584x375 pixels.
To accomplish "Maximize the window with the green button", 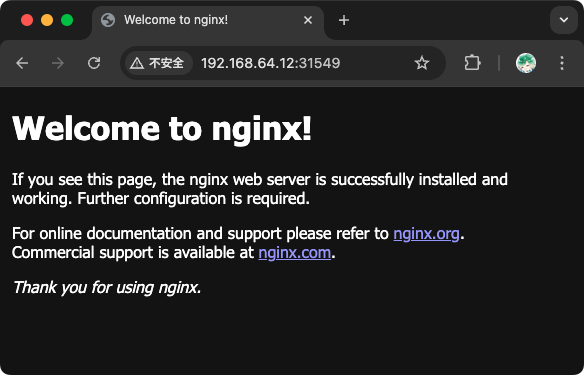I will (67, 20).
